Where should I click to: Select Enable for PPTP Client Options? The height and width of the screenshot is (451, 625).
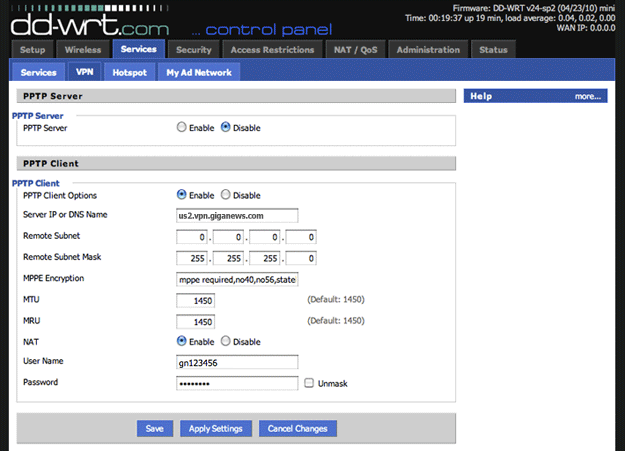click(x=181, y=195)
